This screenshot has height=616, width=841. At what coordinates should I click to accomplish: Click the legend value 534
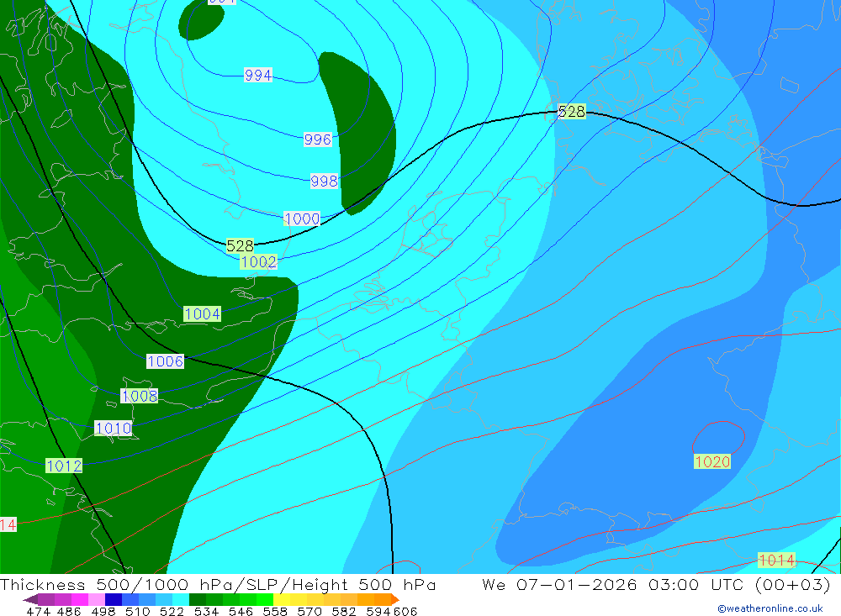coord(207,611)
